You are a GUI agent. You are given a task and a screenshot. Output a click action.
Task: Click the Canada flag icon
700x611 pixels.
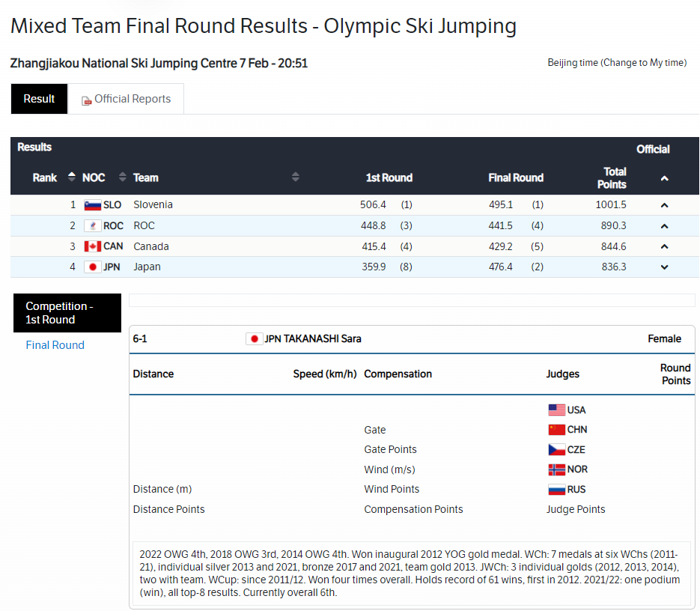pyautogui.click(x=92, y=246)
